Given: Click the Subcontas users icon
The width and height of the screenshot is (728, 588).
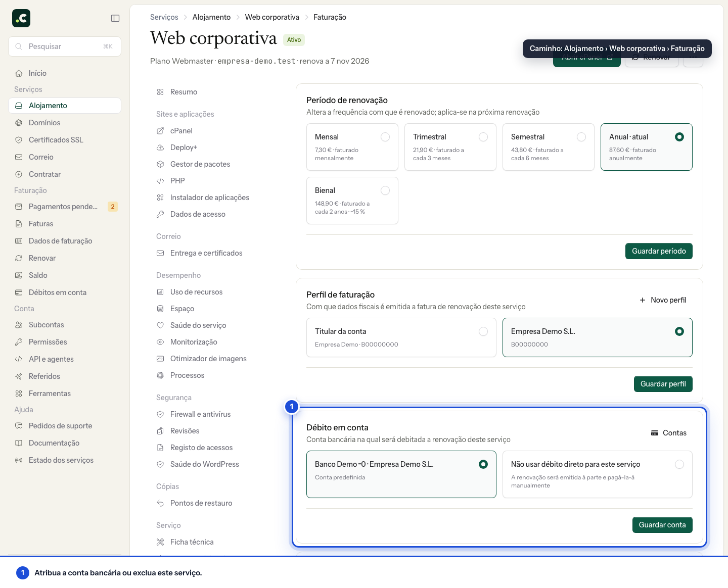Looking at the screenshot, I should click(19, 325).
